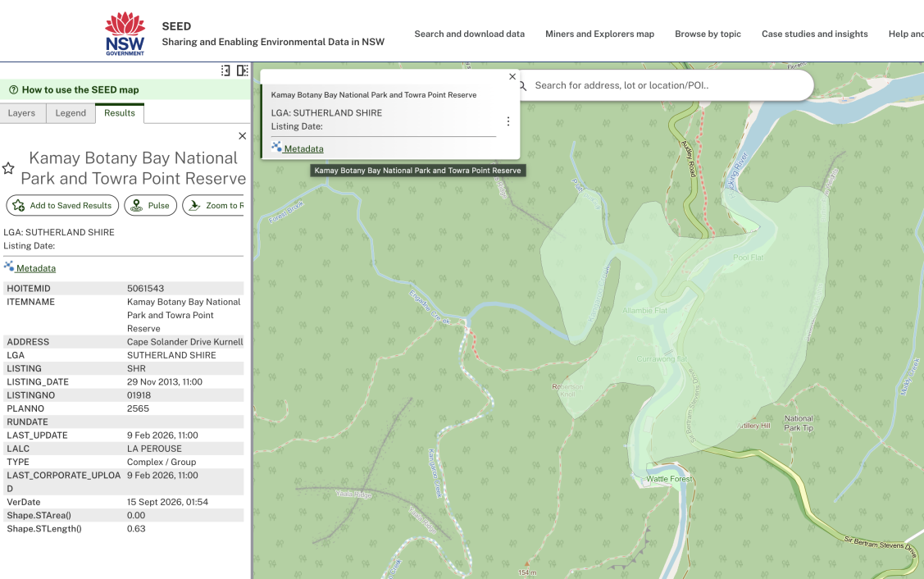Image resolution: width=924 pixels, height=579 pixels.
Task: Click the magnifier icon in the search bar
Action: [523, 85]
